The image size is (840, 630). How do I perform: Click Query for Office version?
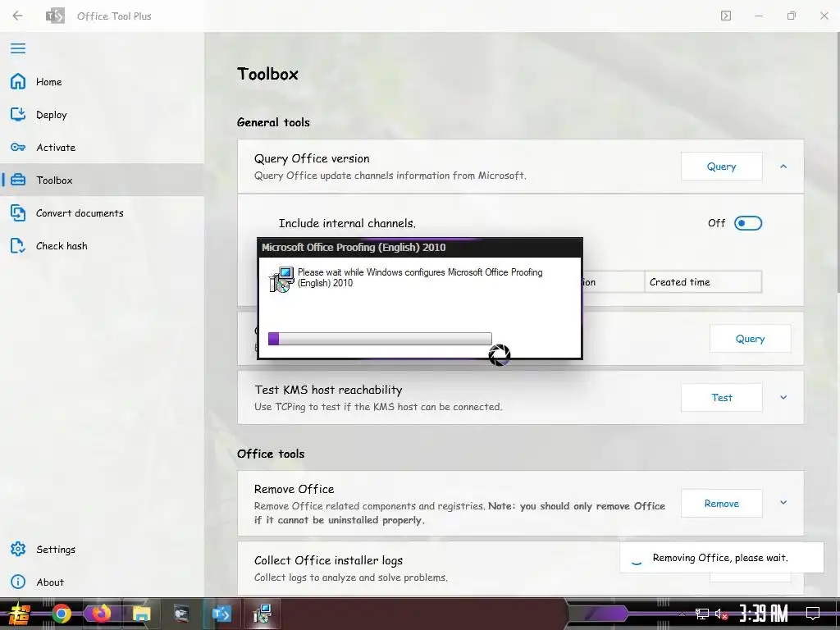click(722, 167)
